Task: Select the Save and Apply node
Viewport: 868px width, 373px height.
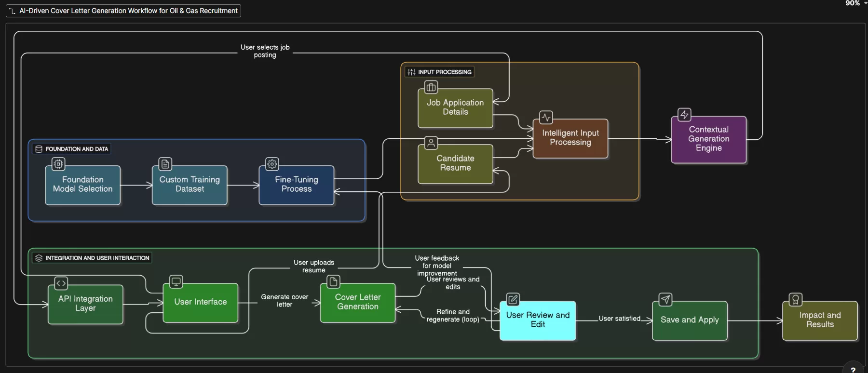Action: point(690,320)
